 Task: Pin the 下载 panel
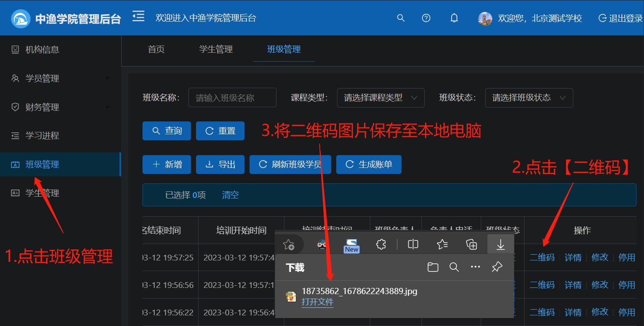[x=497, y=267]
